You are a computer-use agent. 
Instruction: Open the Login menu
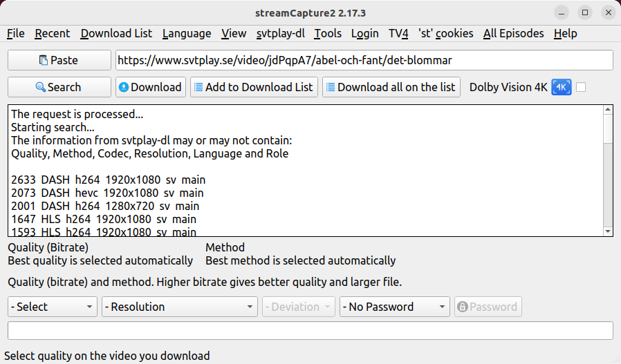point(364,34)
